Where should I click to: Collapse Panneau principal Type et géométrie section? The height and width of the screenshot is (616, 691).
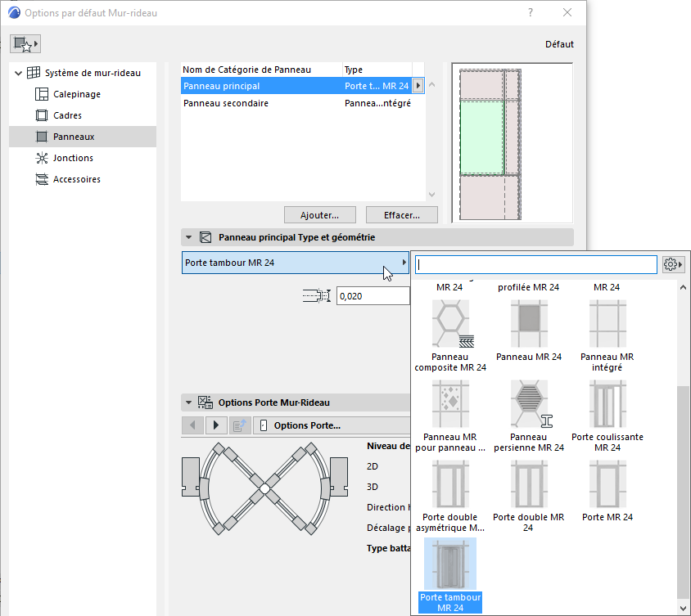point(188,237)
